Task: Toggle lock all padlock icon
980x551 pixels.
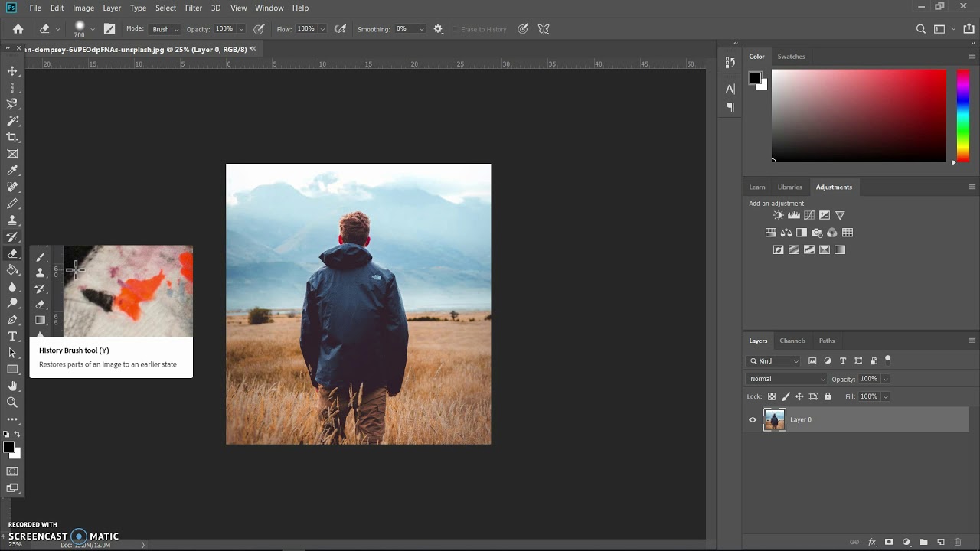Action: pyautogui.click(x=828, y=396)
